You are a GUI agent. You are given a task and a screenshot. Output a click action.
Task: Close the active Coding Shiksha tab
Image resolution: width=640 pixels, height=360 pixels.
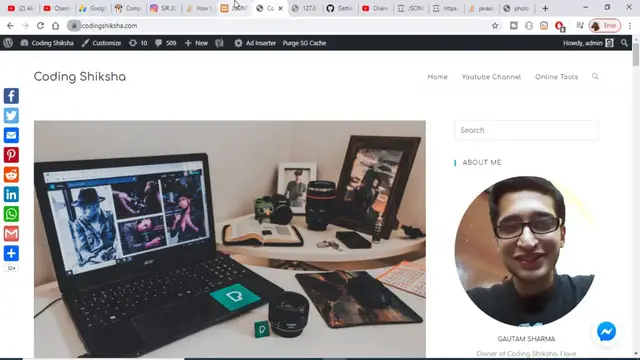(x=280, y=8)
